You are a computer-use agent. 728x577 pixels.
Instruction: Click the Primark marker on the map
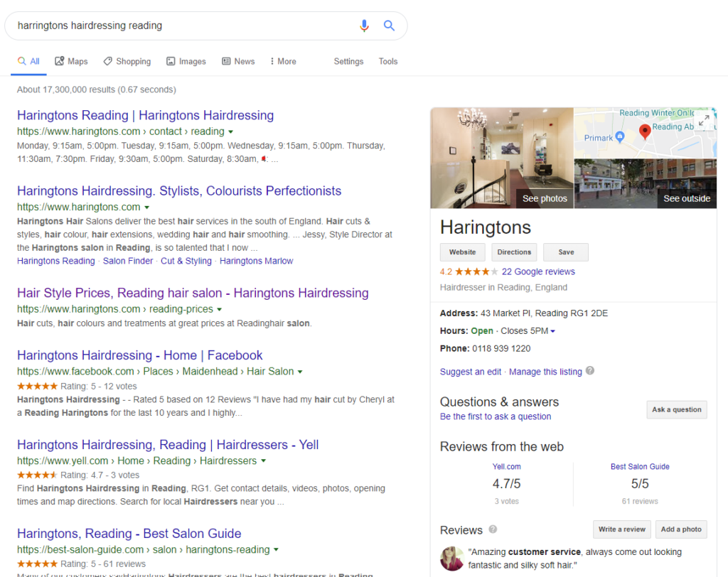click(x=619, y=136)
